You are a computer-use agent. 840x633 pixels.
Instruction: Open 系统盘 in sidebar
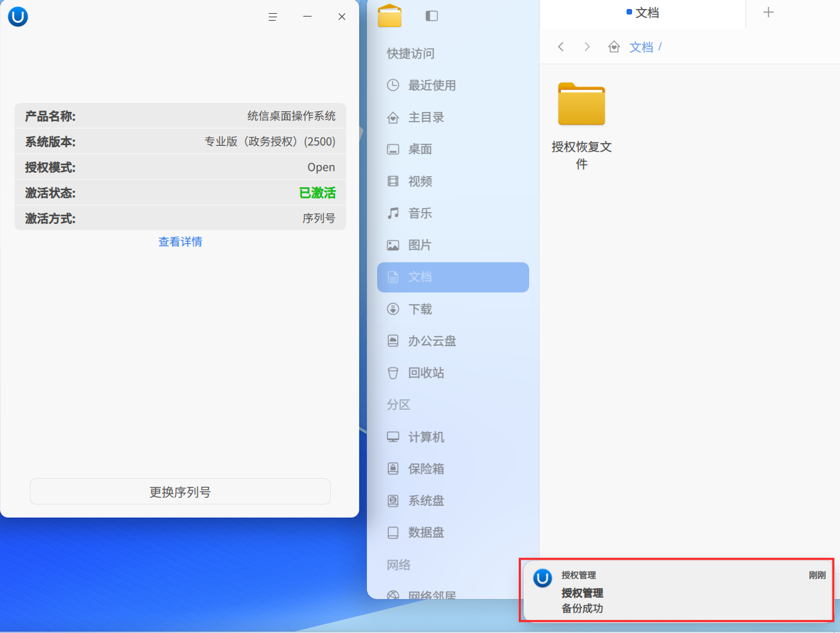click(x=453, y=500)
